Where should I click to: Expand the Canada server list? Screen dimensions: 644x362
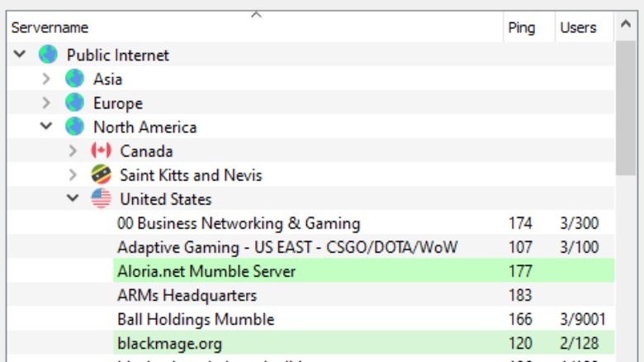(x=73, y=150)
